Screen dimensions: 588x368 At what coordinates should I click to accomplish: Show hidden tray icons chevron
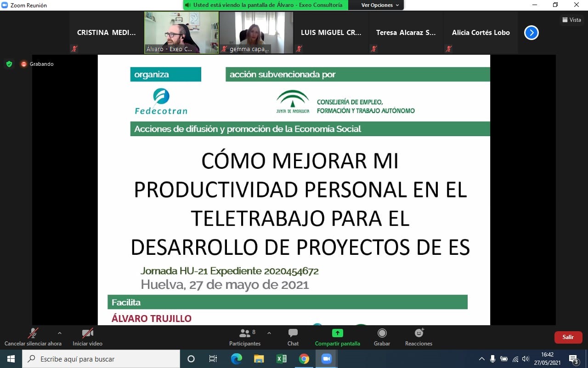point(481,359)
